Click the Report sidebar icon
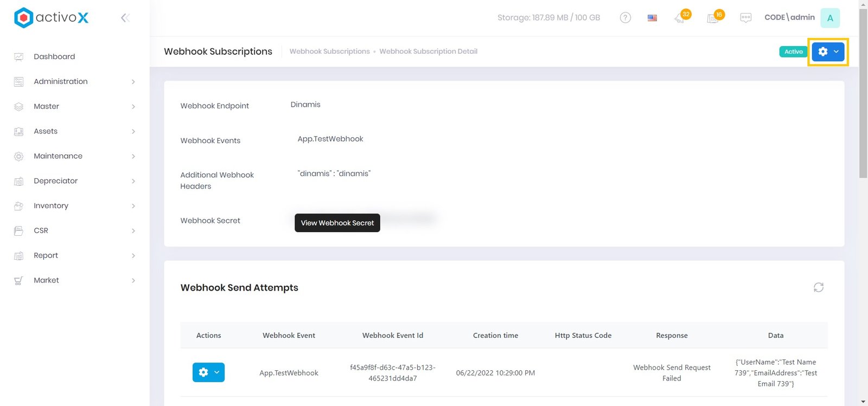Screen dimensions: 868x406 click(18, 256)
